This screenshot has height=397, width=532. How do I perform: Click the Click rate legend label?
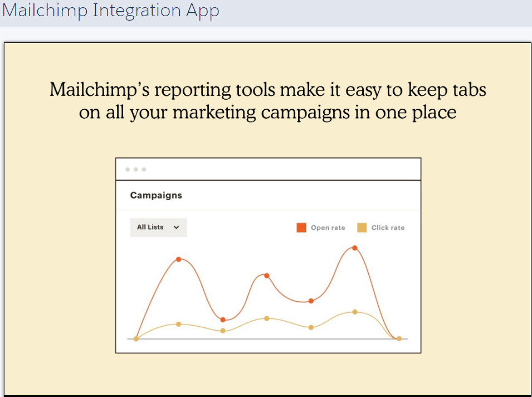[x=388, y=227]
